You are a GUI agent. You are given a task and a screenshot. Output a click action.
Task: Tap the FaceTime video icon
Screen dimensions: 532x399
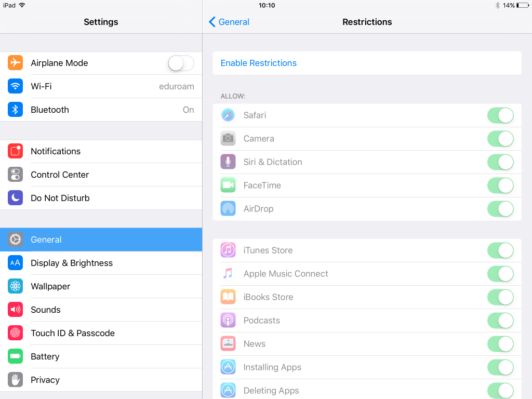(x=228, y=185)
